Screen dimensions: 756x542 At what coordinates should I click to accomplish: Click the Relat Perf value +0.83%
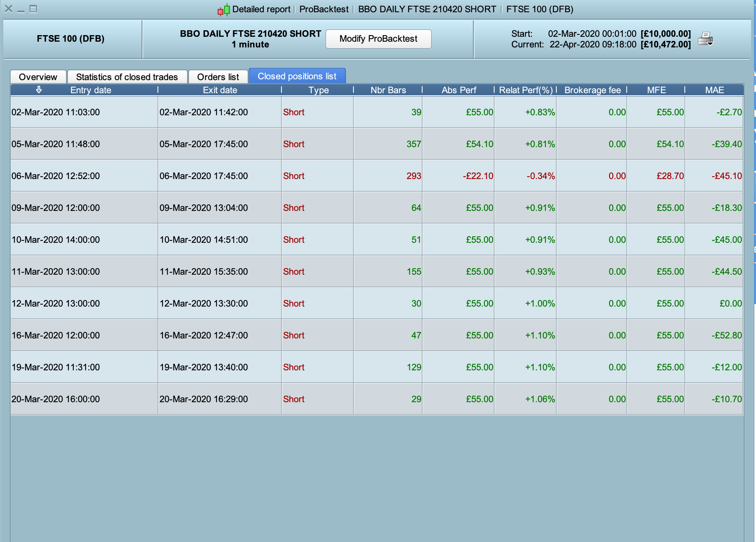pos(540,112)
